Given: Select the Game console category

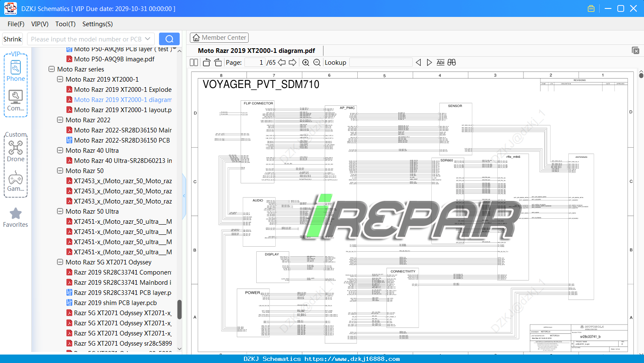Looking at the screenshot, I should point(16,181).
